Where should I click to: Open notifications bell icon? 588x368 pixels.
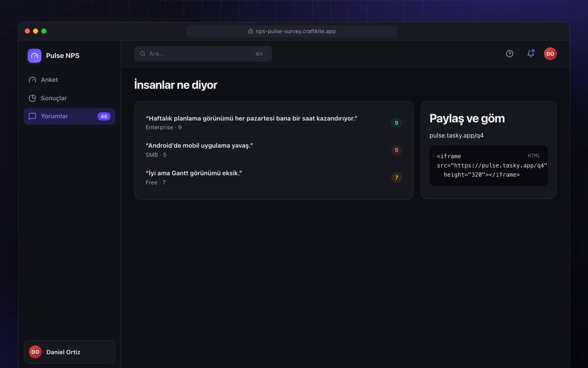coord(531,54)
